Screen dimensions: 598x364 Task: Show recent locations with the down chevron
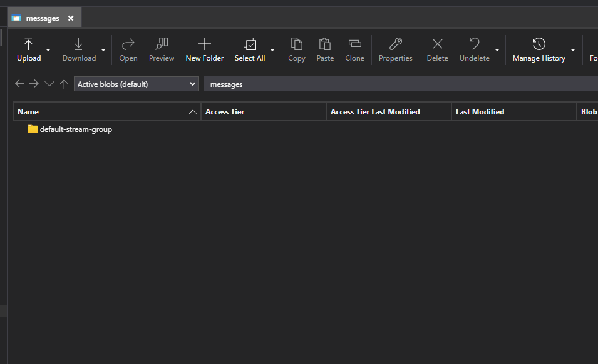(49, 84)
